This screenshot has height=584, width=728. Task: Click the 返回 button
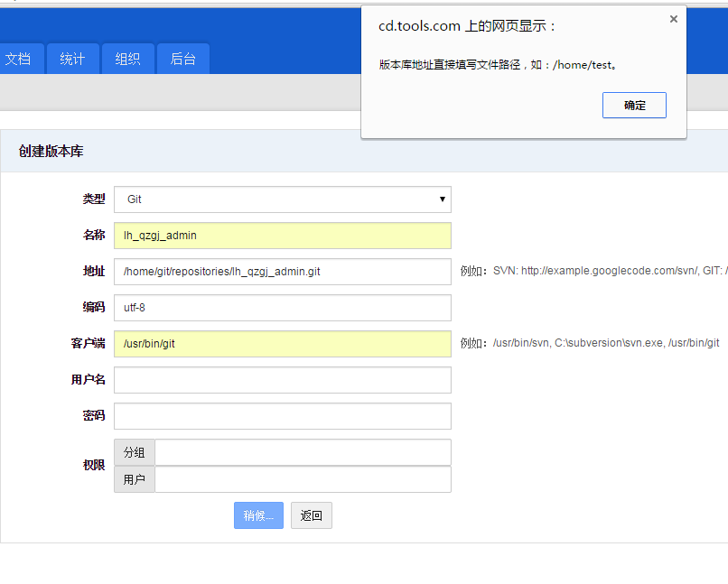(311, 515)
